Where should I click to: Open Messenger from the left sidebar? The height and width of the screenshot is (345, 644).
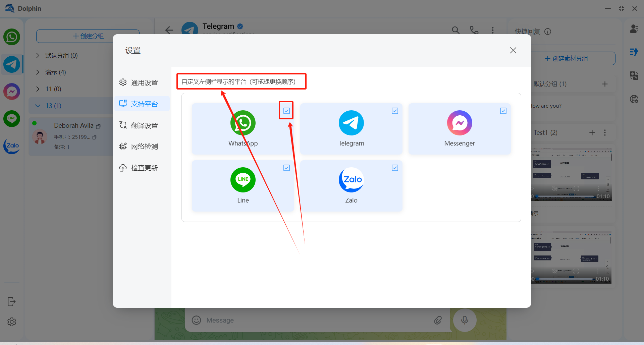(x=12, y=92)
